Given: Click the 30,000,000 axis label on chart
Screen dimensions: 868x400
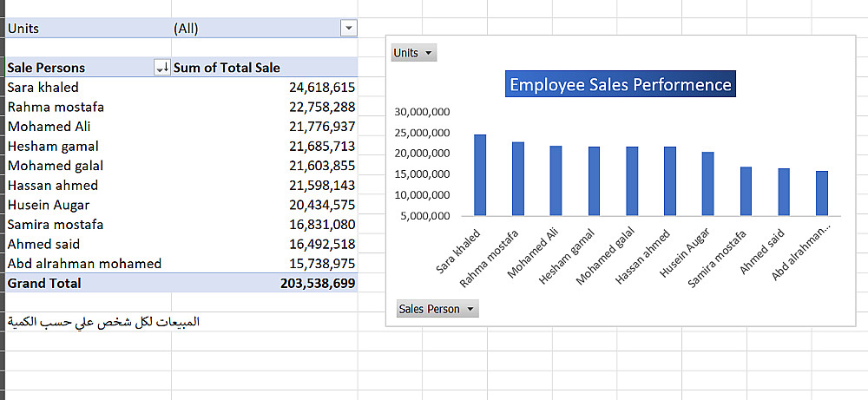Looking at the screenshot, I should click(421, 112).
